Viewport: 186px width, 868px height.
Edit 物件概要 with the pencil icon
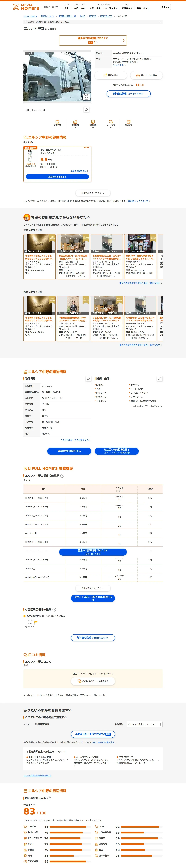(89, 379)
